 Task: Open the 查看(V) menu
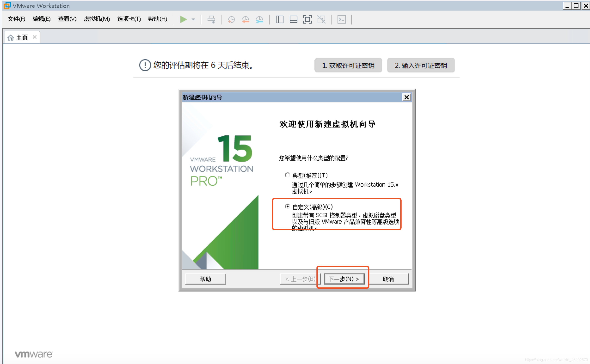point(67,19)
